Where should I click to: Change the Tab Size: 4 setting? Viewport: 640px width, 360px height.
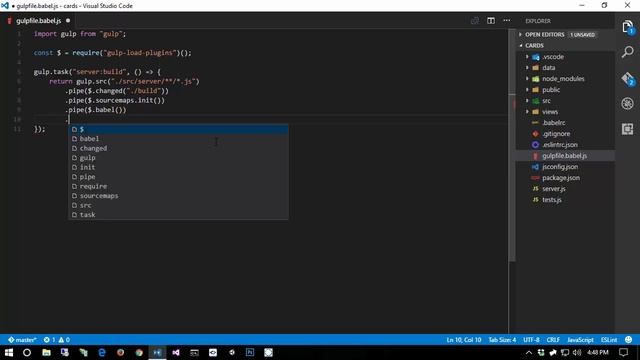[x=502, y=340]
